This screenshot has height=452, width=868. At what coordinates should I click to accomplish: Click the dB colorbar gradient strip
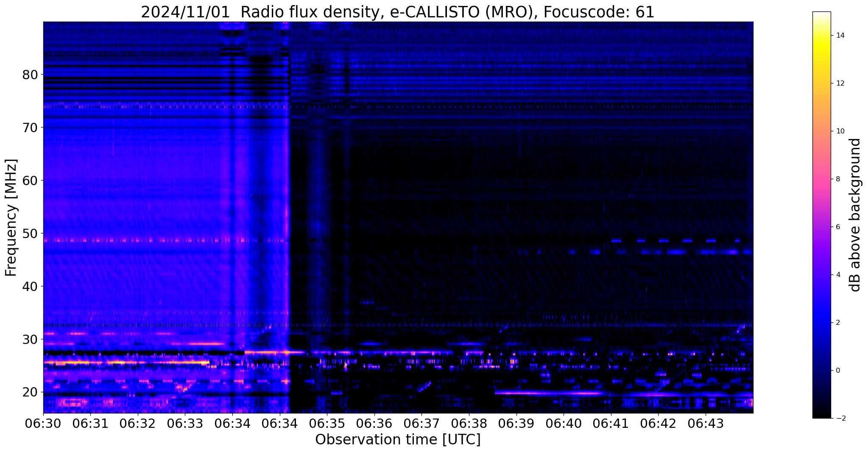pos(821,215)
